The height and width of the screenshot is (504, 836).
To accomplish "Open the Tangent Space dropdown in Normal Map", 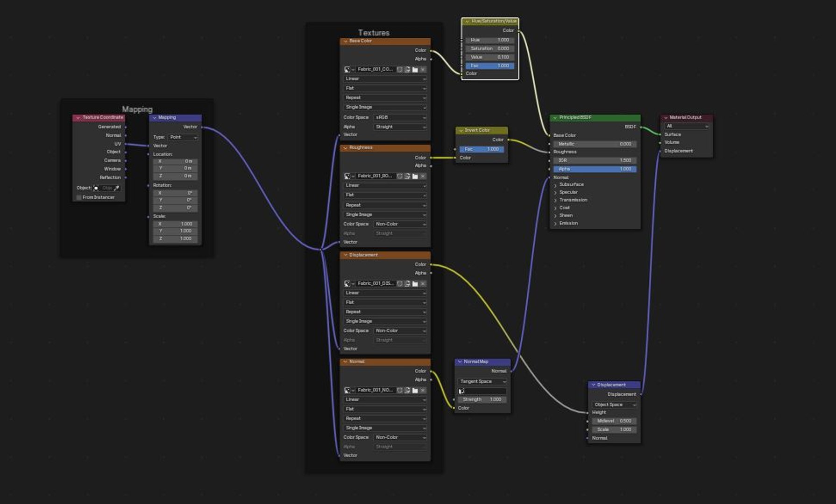I will click(x=482, y=382).
